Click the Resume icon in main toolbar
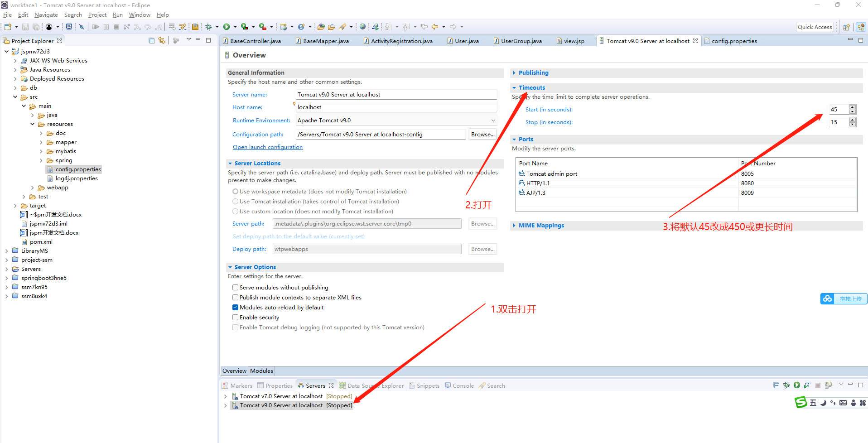Viewport: 868px width, 443px height. coord(96,27)
